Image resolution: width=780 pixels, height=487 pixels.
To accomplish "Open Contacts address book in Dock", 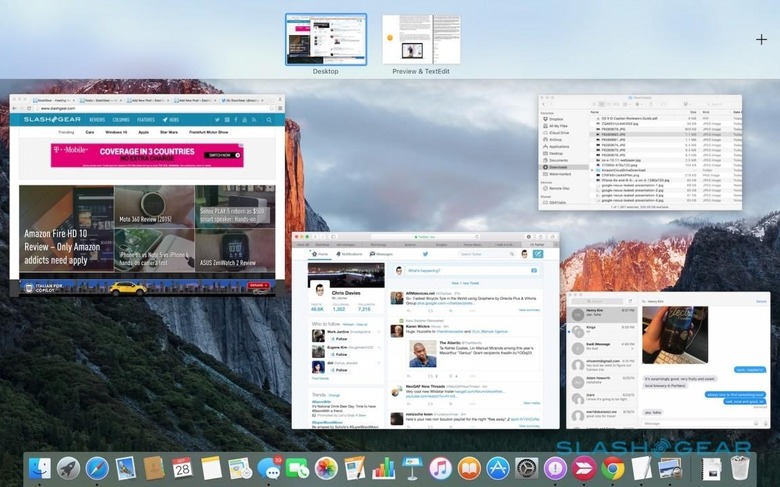I will click(x=154, y=468).
